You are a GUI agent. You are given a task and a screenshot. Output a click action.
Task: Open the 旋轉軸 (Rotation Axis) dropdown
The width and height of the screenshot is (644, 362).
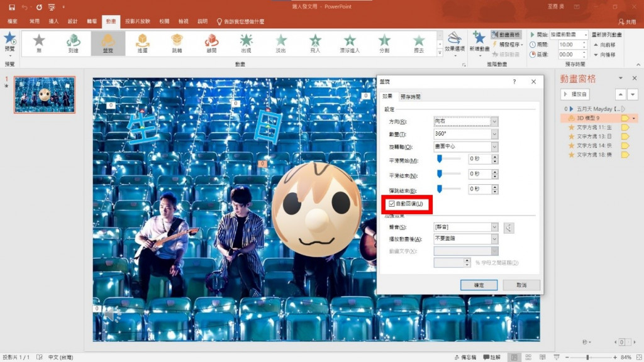point(494,146)
